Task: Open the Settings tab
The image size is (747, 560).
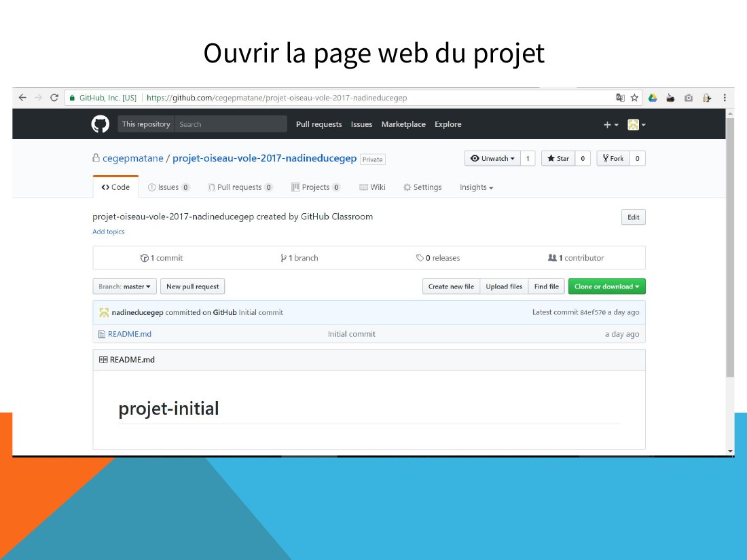Action: 422,187
